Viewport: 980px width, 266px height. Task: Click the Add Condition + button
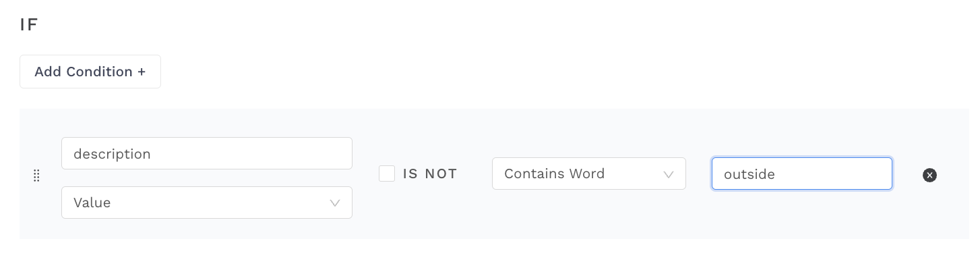tap(90, 72)
